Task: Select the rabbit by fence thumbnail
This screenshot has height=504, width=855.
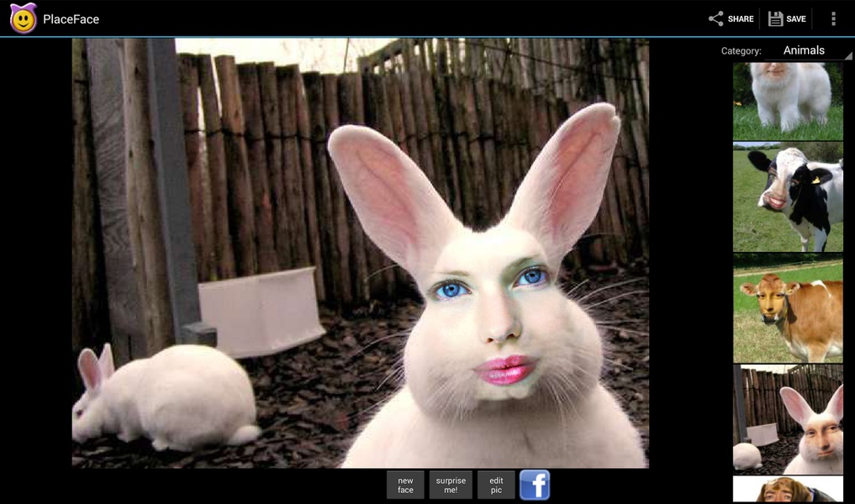Action: click(x=788, y=419)
